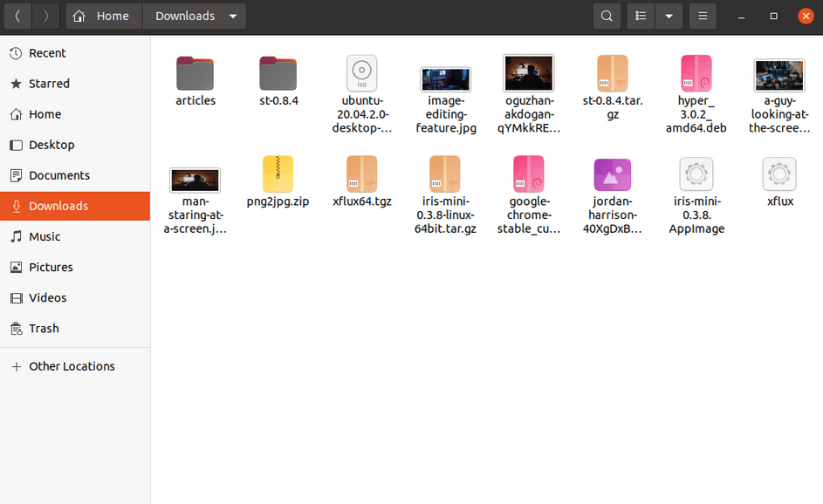The height and width of the screenshot is (504, 823).
Task: Expand the view options dropdown arrow
Action: tap(669, 17)
